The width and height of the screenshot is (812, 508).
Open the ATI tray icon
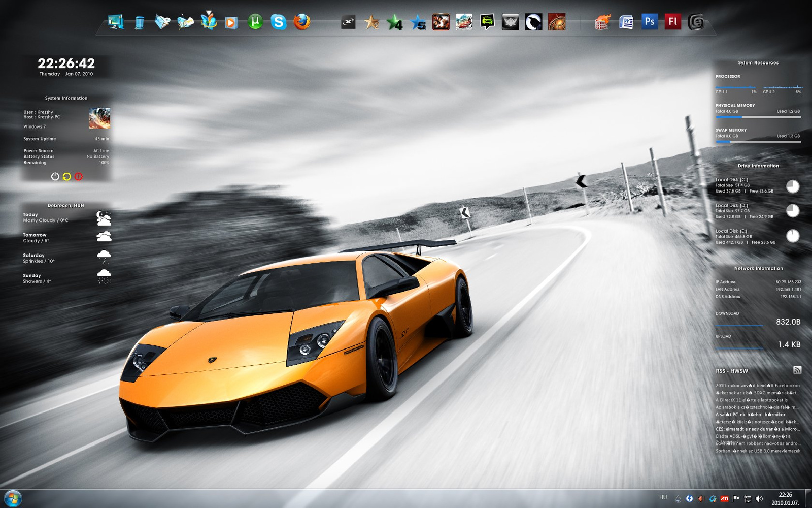click(x=724, y=499)
